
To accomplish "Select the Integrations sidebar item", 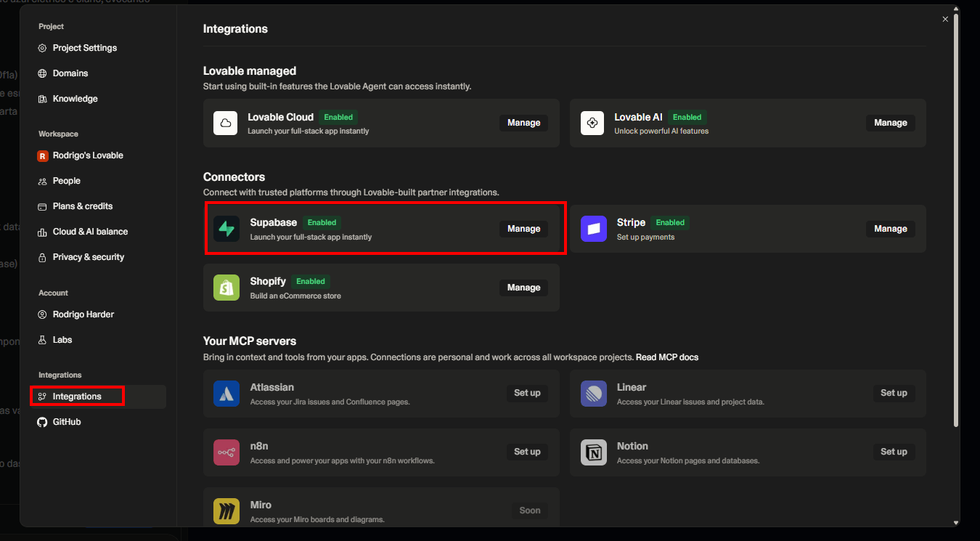I will [99, 396].
